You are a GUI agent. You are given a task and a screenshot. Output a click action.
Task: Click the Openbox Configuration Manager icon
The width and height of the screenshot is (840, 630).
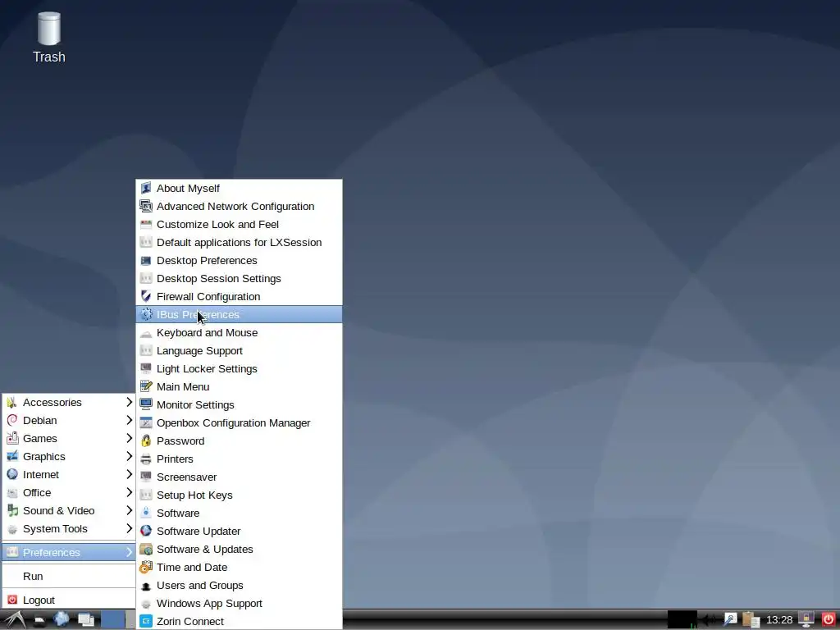click(x=146, y=423)
